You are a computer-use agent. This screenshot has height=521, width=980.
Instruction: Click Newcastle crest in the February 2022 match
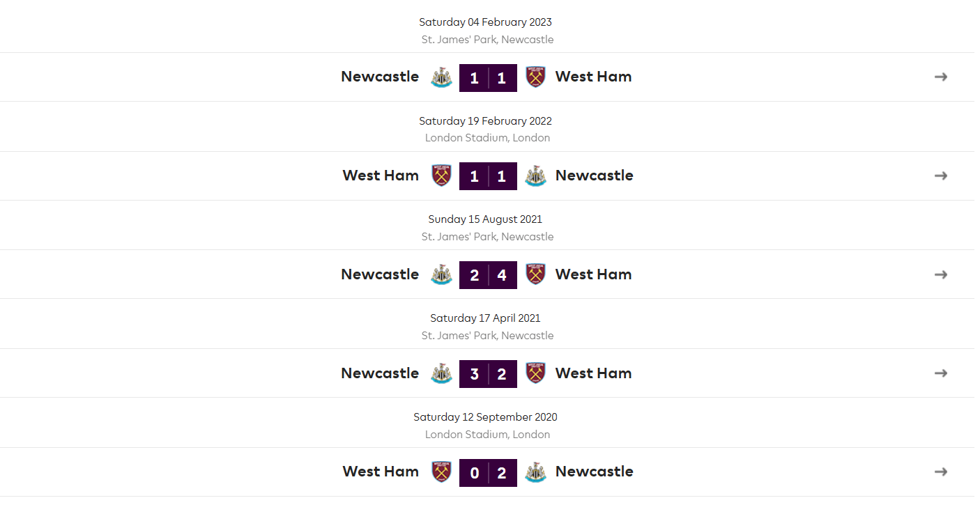tap(535, 176)
